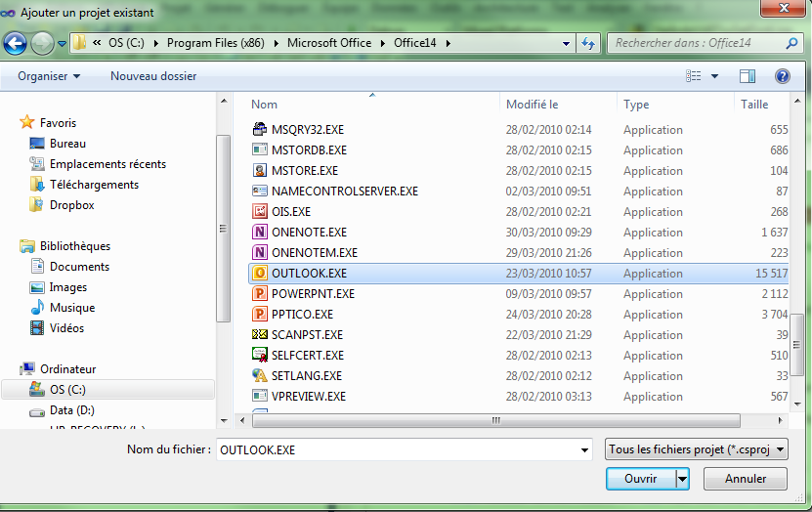Click the horizontal scrollbar of file list

coord(496,420)
